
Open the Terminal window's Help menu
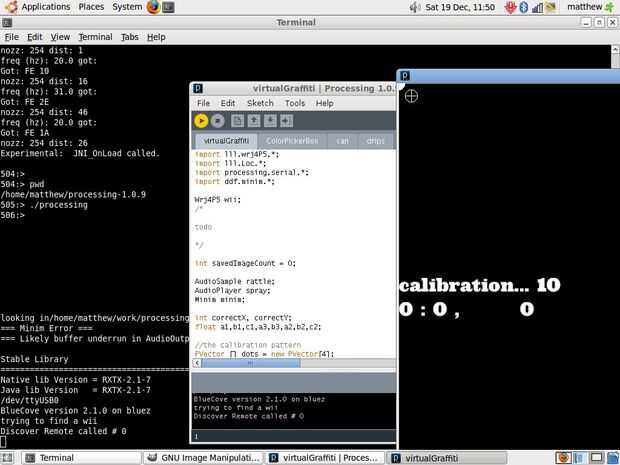[156, 37]
